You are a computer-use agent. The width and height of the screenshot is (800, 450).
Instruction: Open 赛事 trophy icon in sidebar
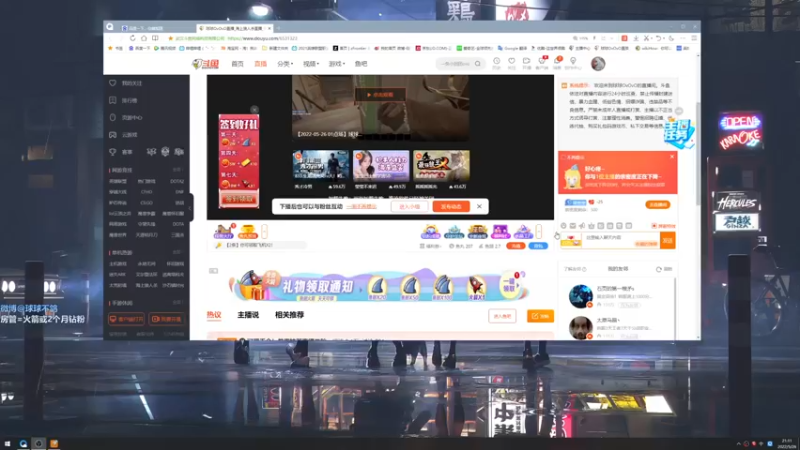113,152
